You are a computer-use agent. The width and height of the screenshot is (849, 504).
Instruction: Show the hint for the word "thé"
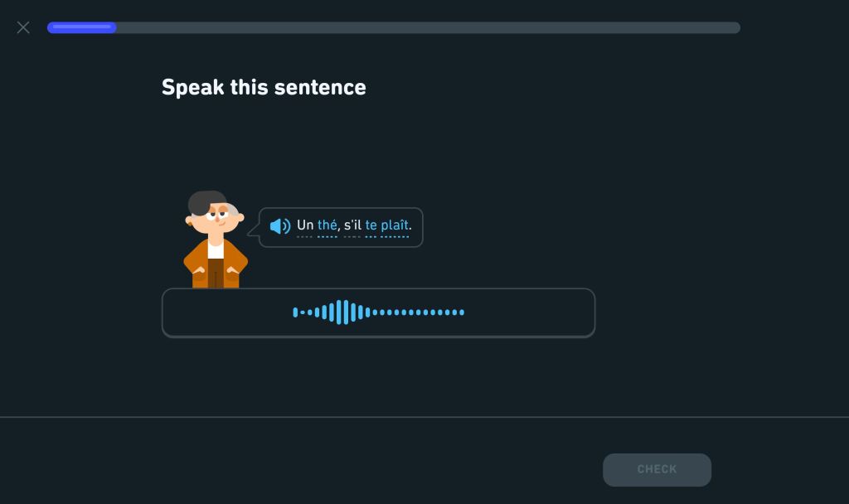327,225
